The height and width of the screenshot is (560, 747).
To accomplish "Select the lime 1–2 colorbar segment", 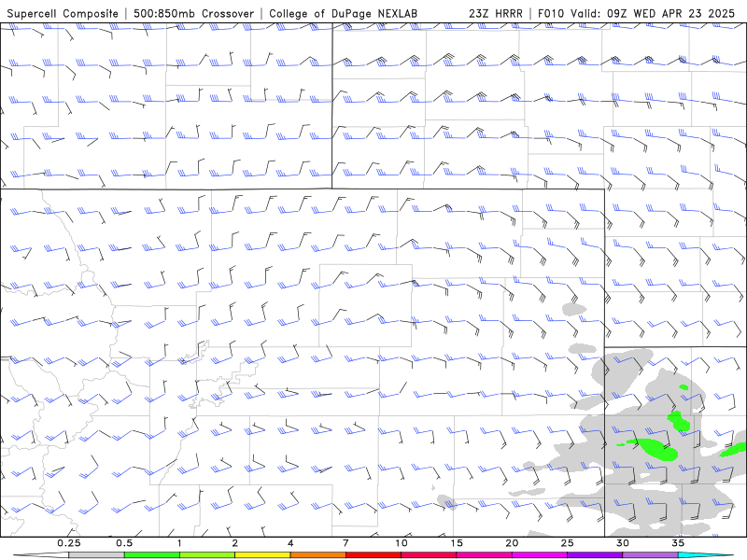I will click(207, 555).
